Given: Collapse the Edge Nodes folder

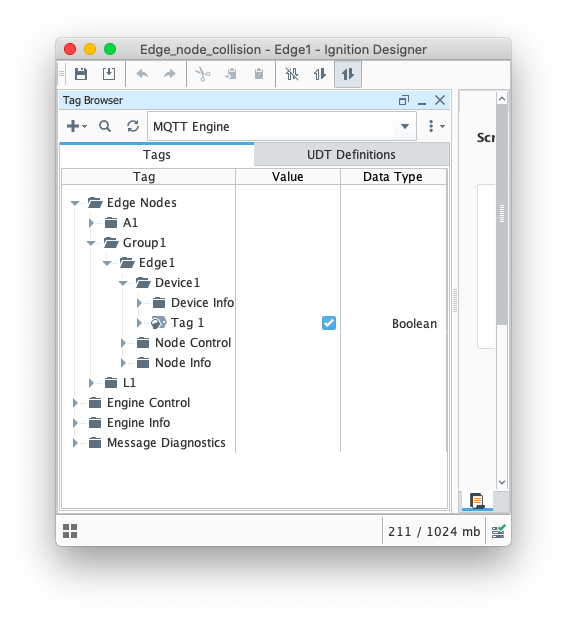Looking at the screenshot, I should [x=75, y=203].
